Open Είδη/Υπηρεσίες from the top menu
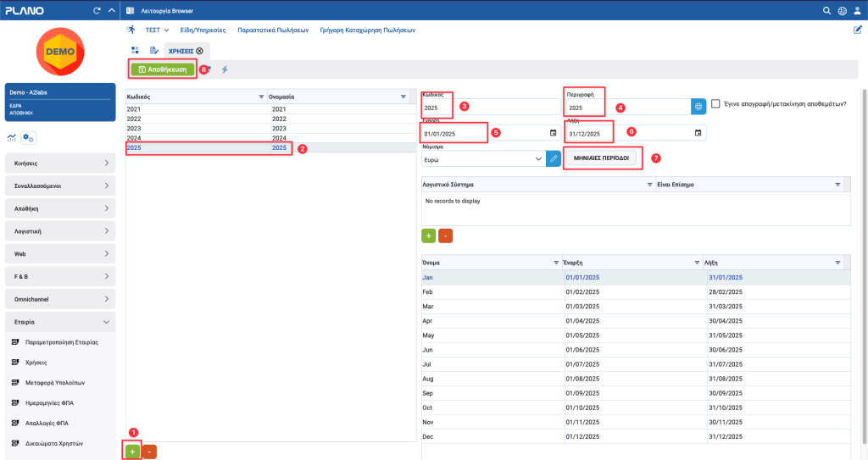Viewport: 868px width, 460px height. click(203, 30)
